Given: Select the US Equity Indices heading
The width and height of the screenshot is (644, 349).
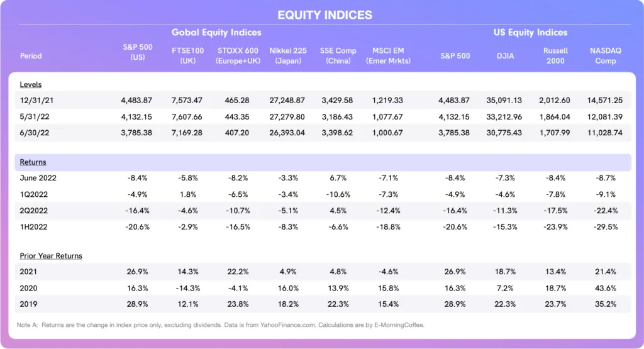Looking at the screenshot, I should (x=530, y=33).
